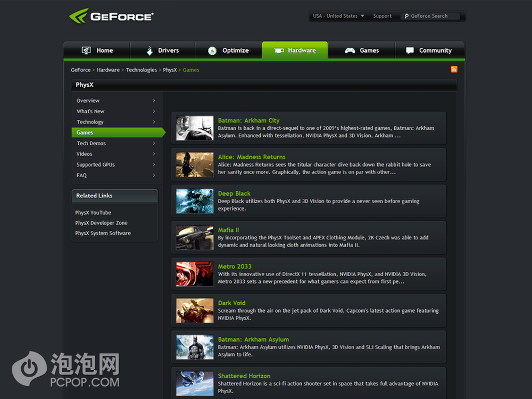Click the search magnifier icon
The image size is (532, 399).
pyautogui.click(x=406, y=16)
